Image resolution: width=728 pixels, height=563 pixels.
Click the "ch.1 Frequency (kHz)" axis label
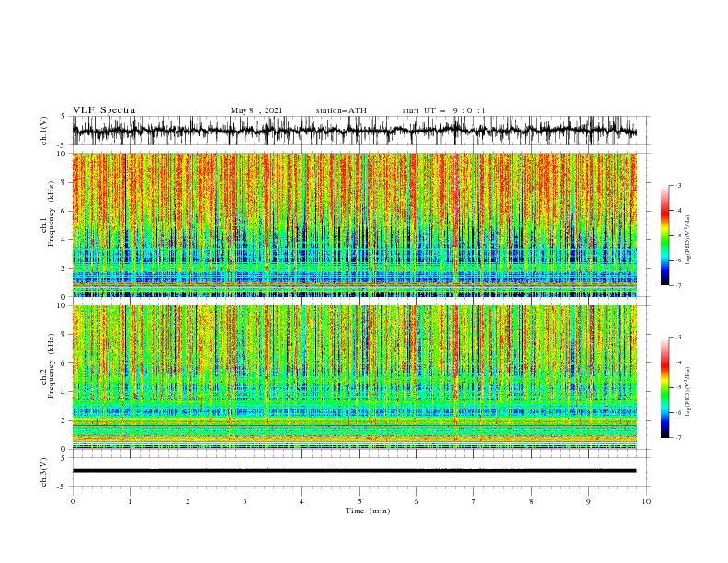(x=48, y=213)
